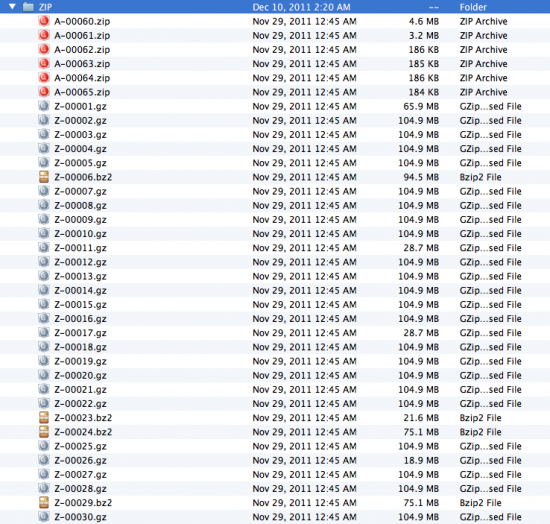Select the Z-00028.gz file icon

coord(44,488)
